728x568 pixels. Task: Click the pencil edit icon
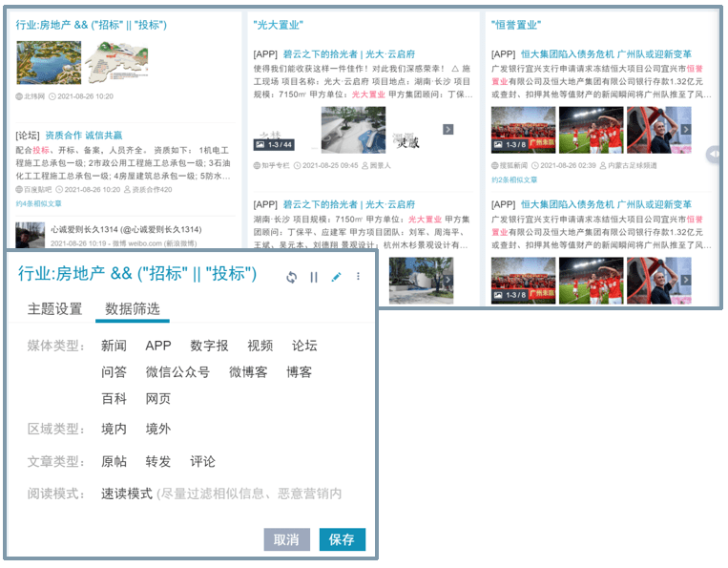336,277
